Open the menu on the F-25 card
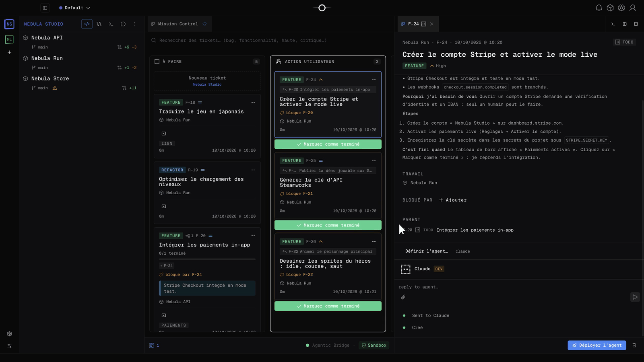Image resolution: width=644 pixels, height=362 pixels. (374, 161)
